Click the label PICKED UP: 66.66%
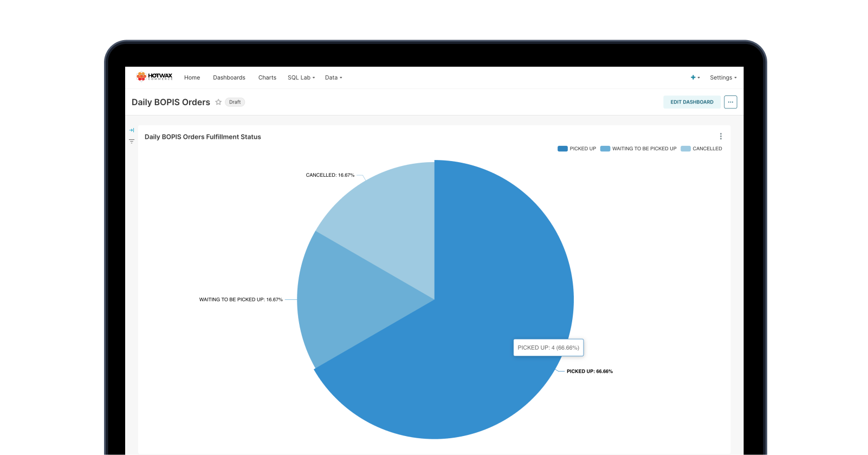868x455 pixels. [x=590, y=371]
